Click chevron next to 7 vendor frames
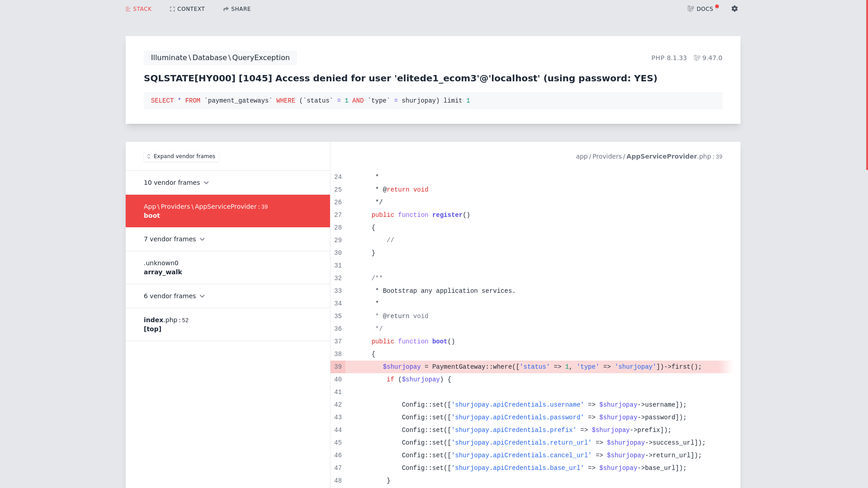Image resolution: width=868 pixels, height=488 pixels. (x=202, y=239)
